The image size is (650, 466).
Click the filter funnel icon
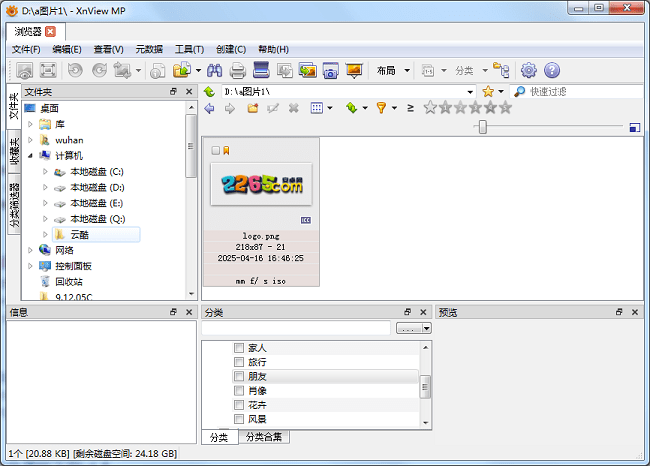click(x=381, y=108)
